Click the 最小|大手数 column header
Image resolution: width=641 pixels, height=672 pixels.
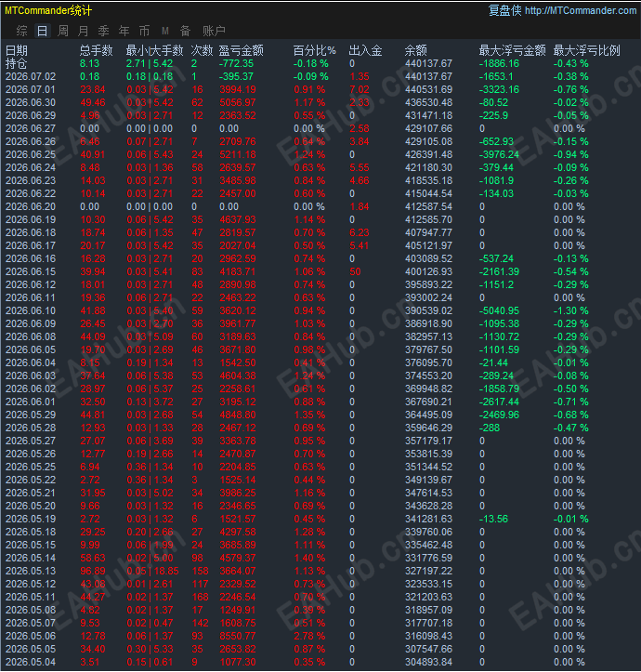(x=154, y=50)
